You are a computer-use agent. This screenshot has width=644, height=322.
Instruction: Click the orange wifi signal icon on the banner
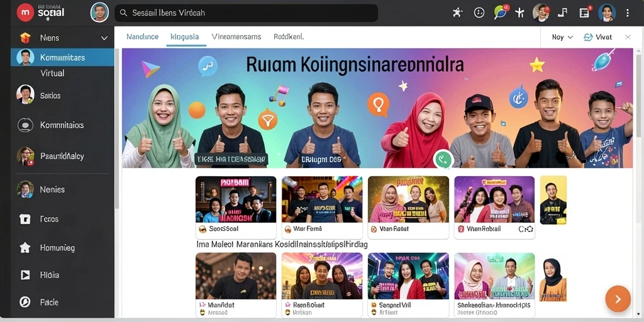pos(267,120)
